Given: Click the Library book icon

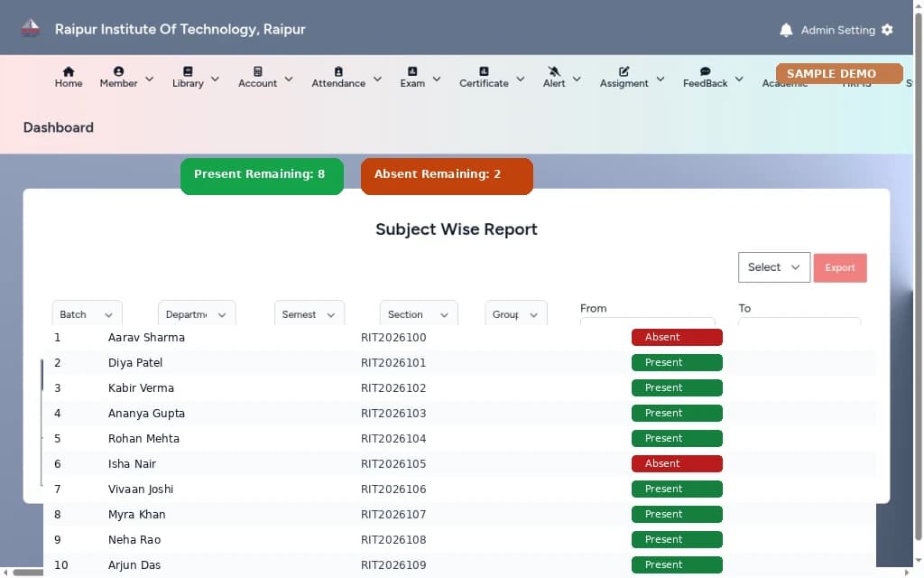Looking at the screenshot, I should (x=188, y=71).
